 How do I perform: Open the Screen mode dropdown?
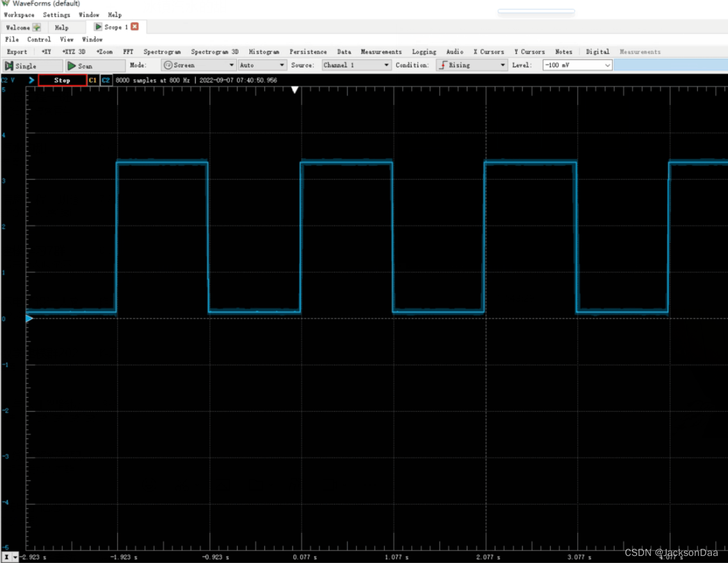pos(198,65)
